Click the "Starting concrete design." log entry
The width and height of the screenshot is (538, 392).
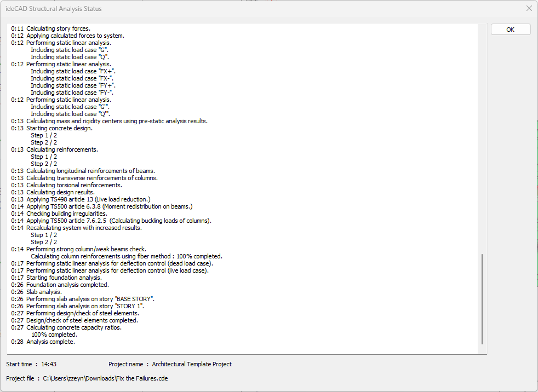pos(59,128)
